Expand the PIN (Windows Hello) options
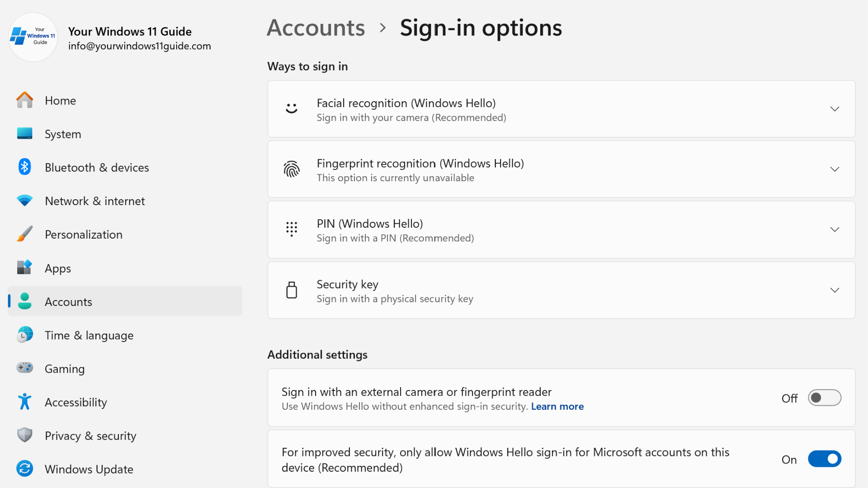The width and height of the screenshot is (868, 488). click(x=835, y=229)
